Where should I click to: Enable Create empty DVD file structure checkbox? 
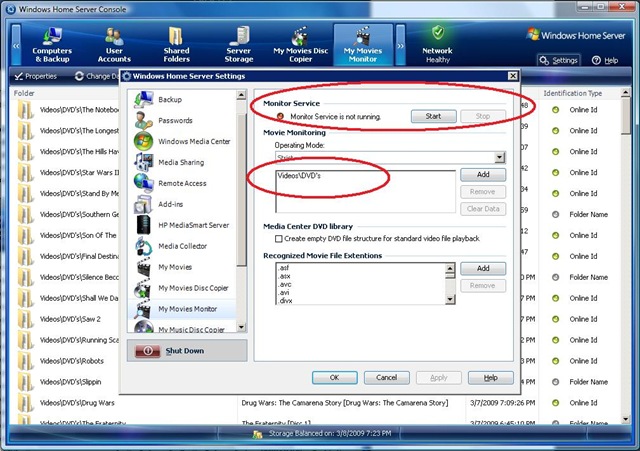point(279,239)
